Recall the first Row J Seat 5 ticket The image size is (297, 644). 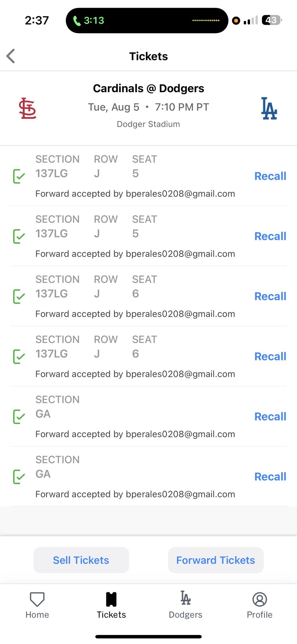pyautogui.click(x=270, y=176)
